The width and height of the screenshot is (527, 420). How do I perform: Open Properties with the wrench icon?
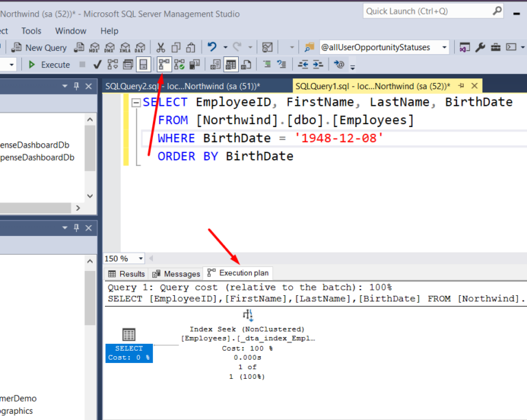(x=480, y=47)
